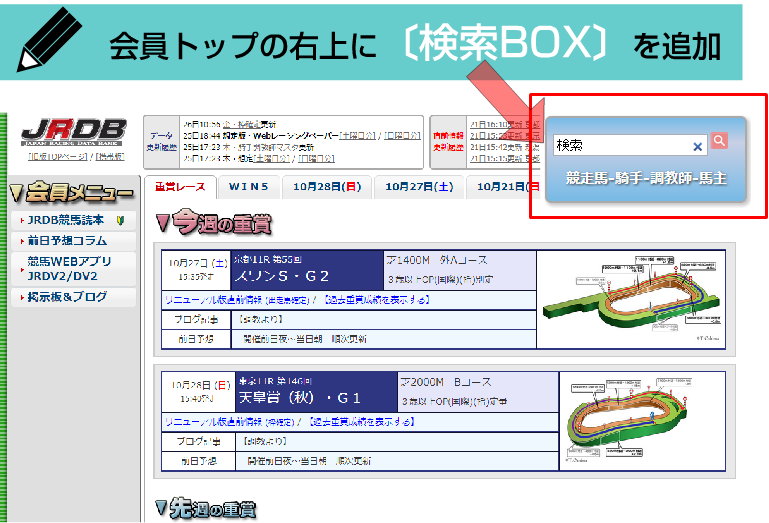Show 過去重賞成績 for 天皇賞(秋)
This screenshot has width=769, height=523.
coord(361,422)
